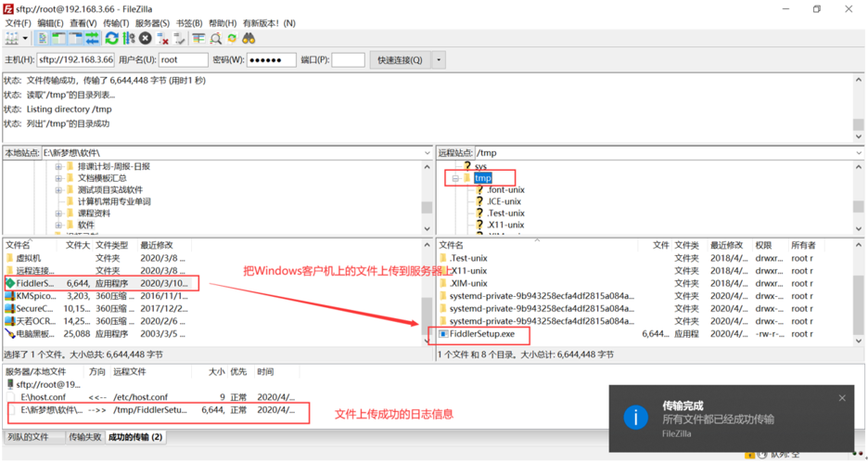The width and height of the screenshot is (868, 464).
Task: Click the 虚拟机 folder icon
Action: tap(10, 258)
